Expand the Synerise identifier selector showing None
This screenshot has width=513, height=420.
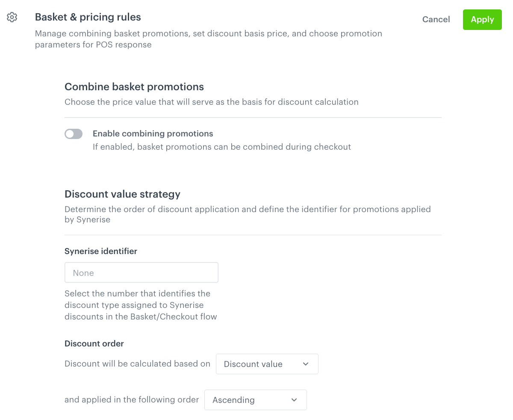pos(141,272)
